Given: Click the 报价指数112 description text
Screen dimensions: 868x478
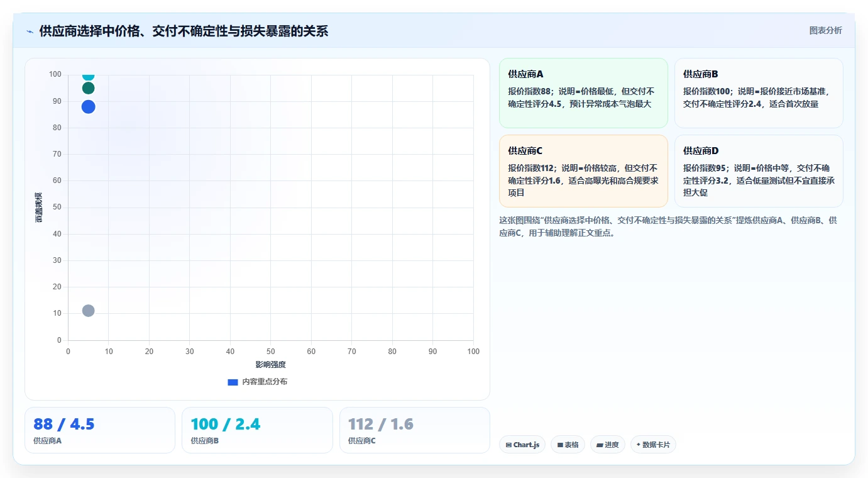Looking at the screenshot, I should click(x=583, y=181).
